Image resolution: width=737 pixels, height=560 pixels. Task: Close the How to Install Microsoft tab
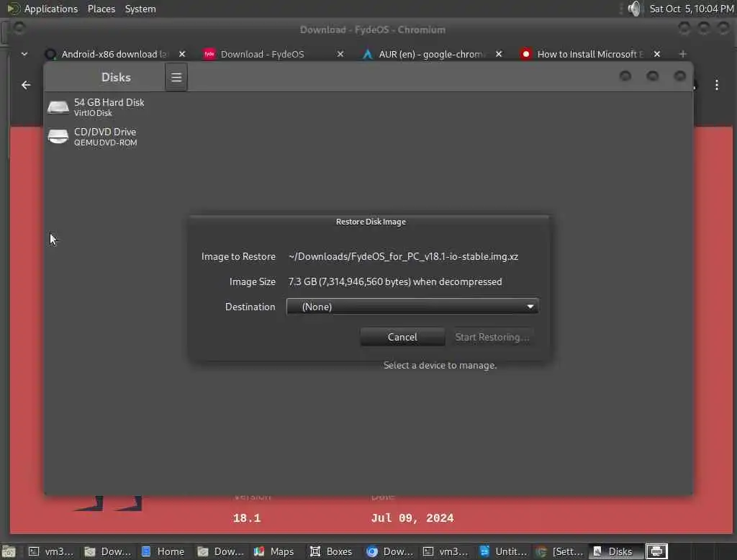pyautogui.click(x=657, y=54)
